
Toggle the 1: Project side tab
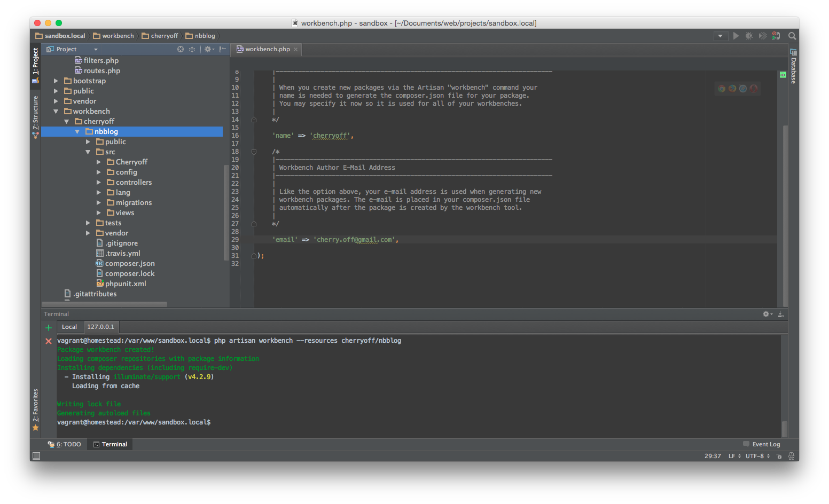[35, 65]
